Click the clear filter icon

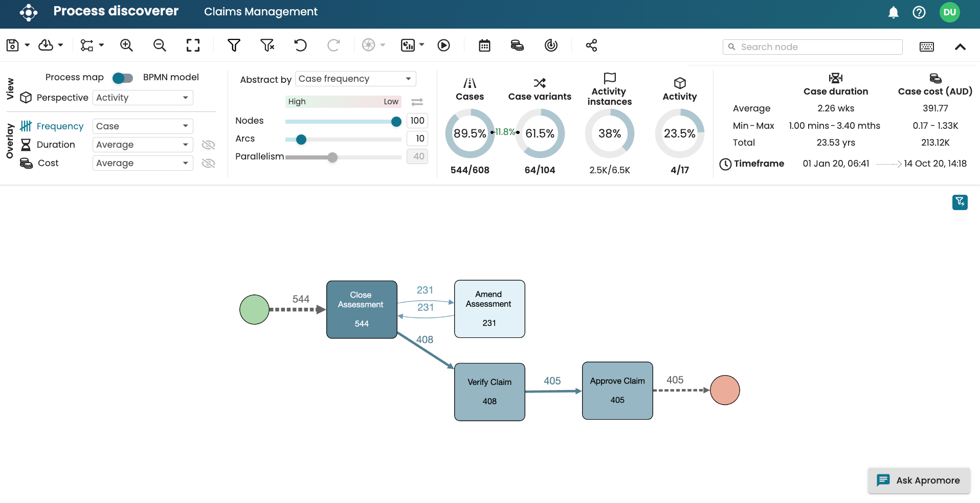coord(267,45)
